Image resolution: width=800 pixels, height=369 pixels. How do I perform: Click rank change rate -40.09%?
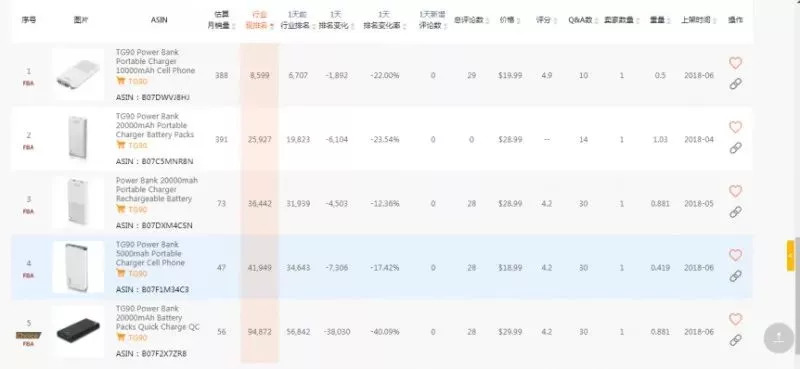click(384, 332)
